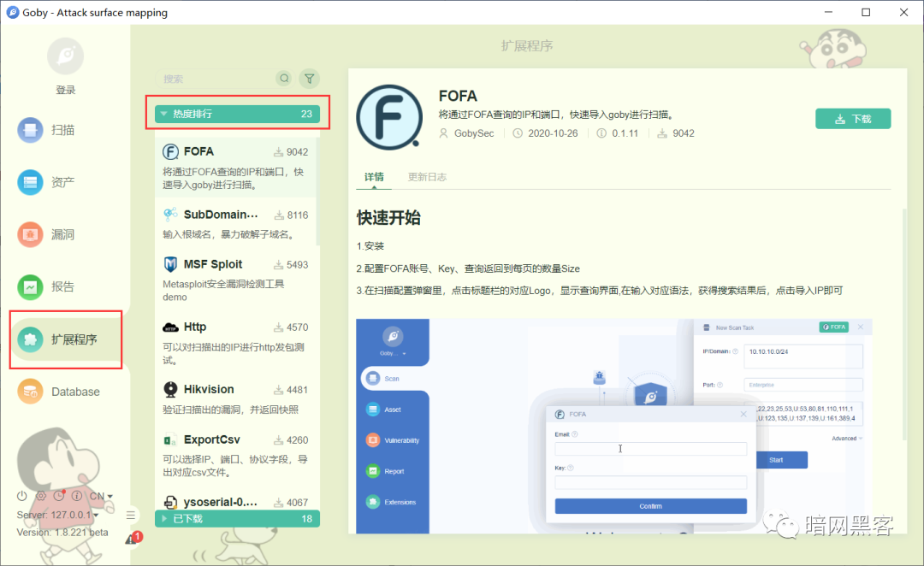This screenshot has height=566, width=924.
Task: Click the extension list scrollbar
Action: pos(318,192)
